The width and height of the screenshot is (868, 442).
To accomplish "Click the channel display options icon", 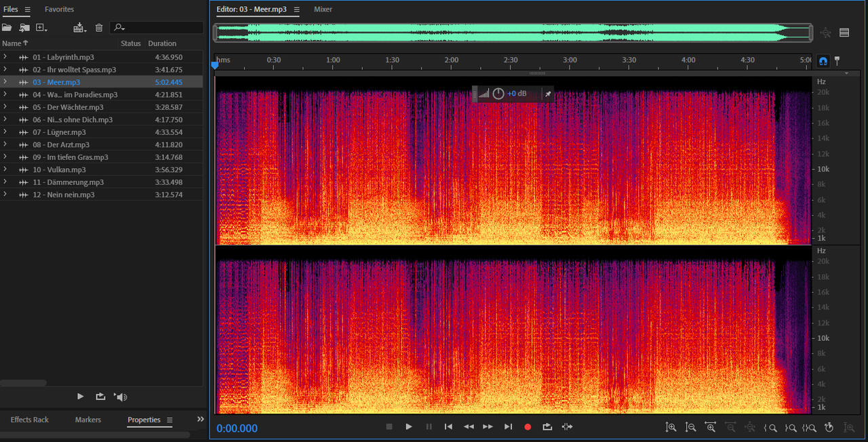I will [844, 33].
